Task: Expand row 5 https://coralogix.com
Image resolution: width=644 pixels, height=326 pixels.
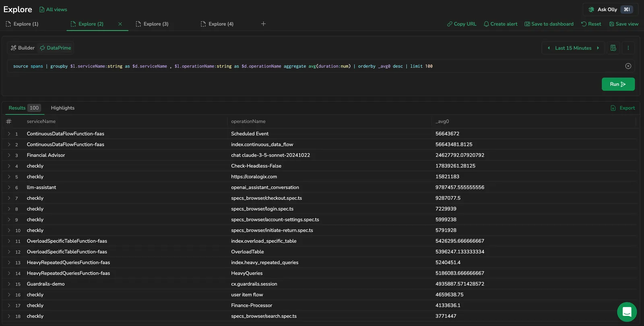Action: coord(9,176)
